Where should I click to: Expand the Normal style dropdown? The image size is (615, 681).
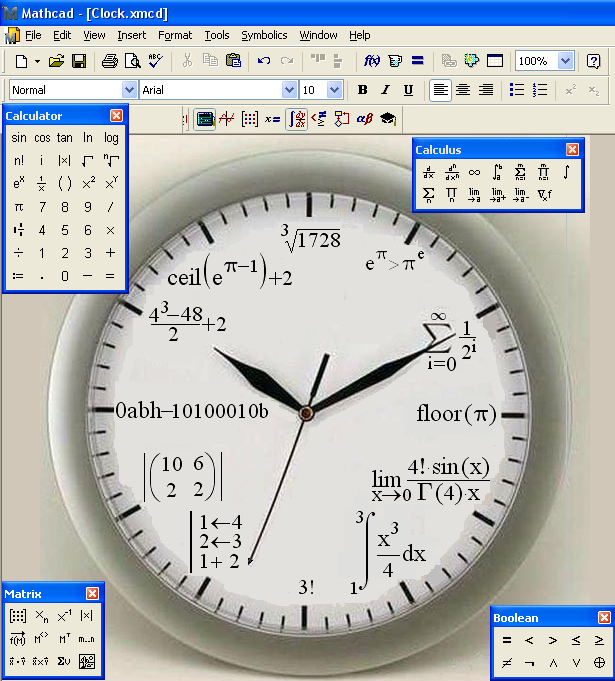[x=129, y=90]
